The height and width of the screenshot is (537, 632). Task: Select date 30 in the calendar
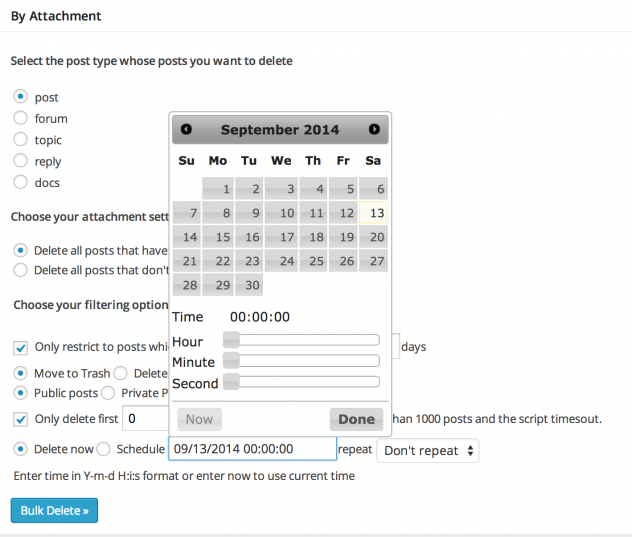click(x=249, y=285)
